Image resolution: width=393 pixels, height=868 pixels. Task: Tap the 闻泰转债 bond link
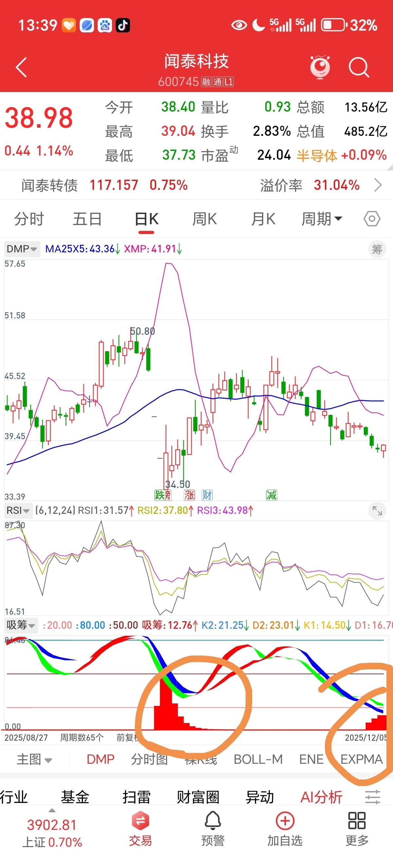(x=49, y=185)
